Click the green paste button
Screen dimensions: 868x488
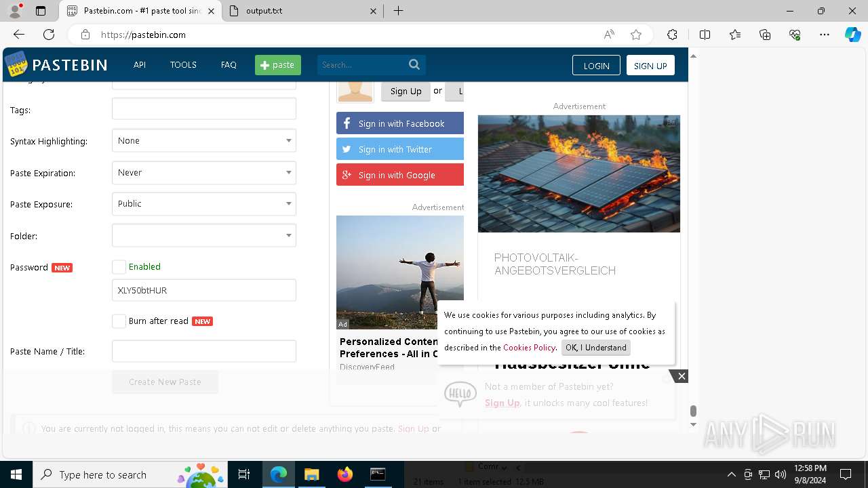(278, 65)
